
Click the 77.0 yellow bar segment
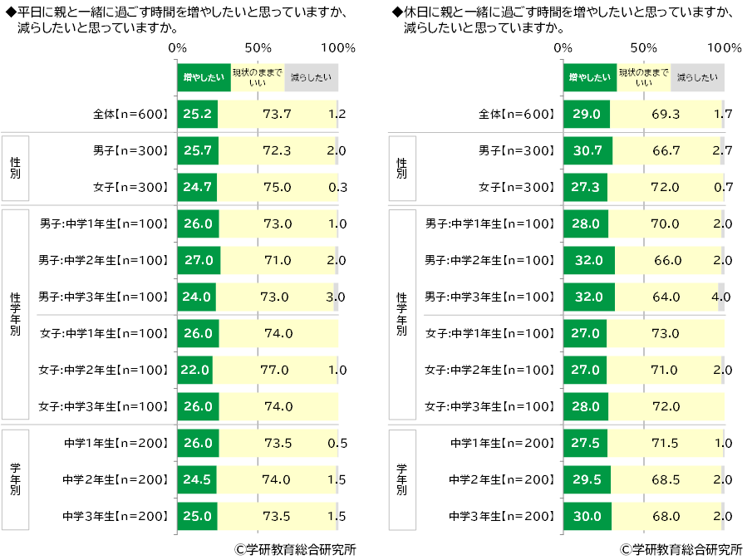click(x=275, y=370)
